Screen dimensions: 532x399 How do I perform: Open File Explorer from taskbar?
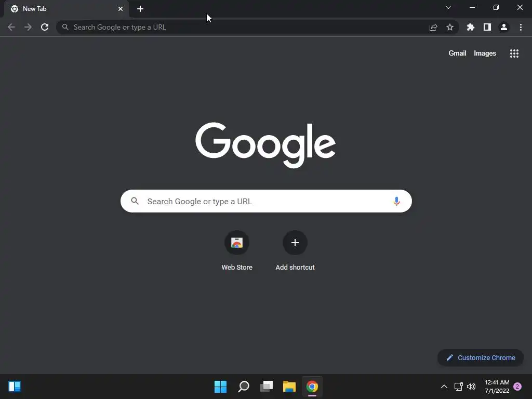click(289, 387)
